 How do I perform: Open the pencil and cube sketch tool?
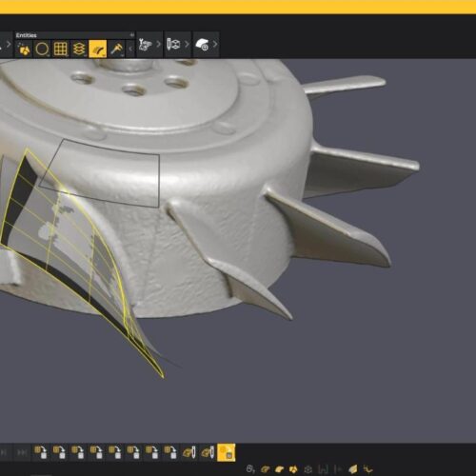pos(173,44)
